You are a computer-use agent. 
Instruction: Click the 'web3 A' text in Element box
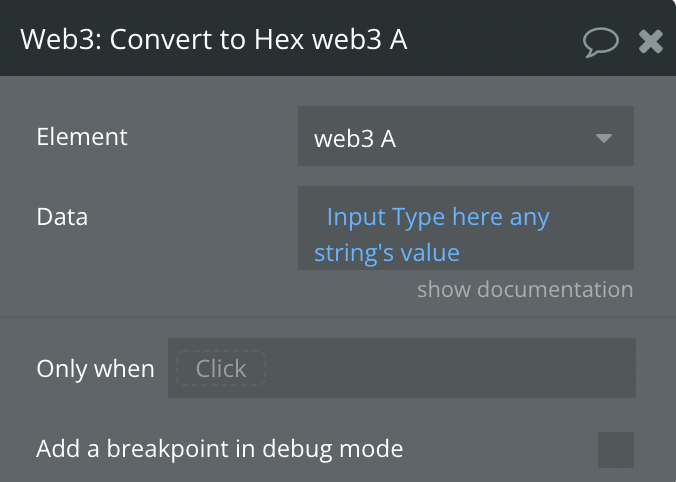[355, 139]
